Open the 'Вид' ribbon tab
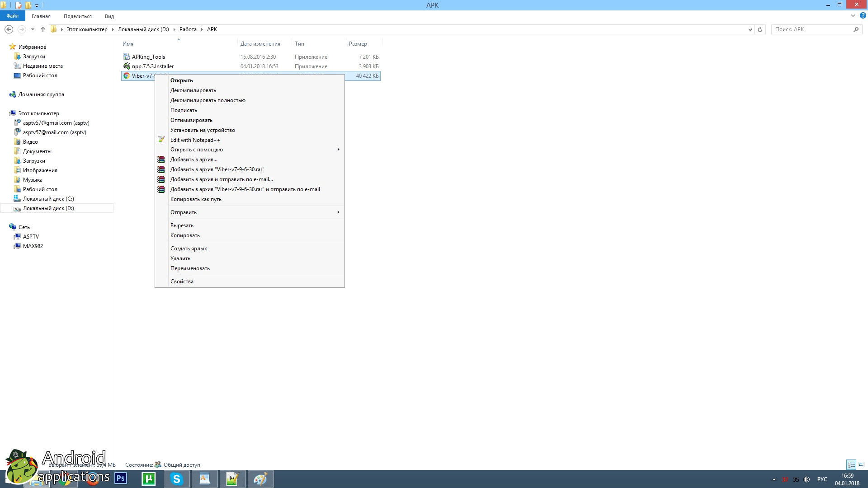This screenshot has width=868, height=488. pyautogui.click(x=109, y=16)
